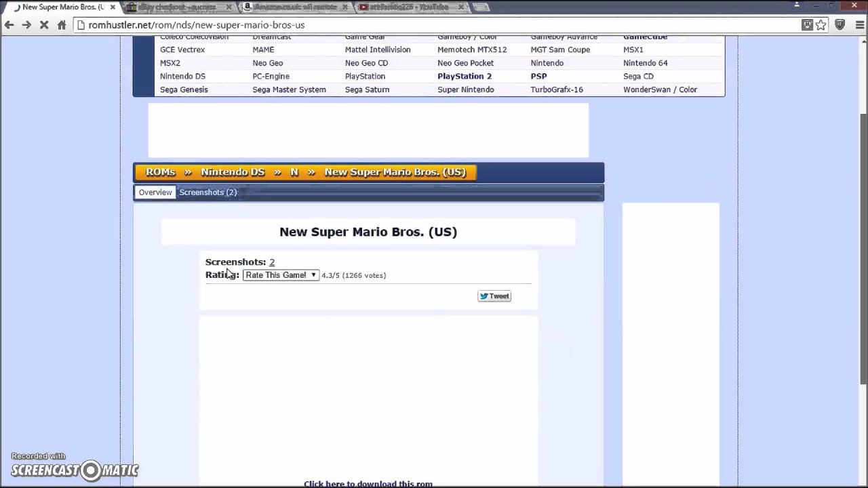Open the Sega Genesis link
This screenshot has height=488, width=868.
tap(184, 90)
